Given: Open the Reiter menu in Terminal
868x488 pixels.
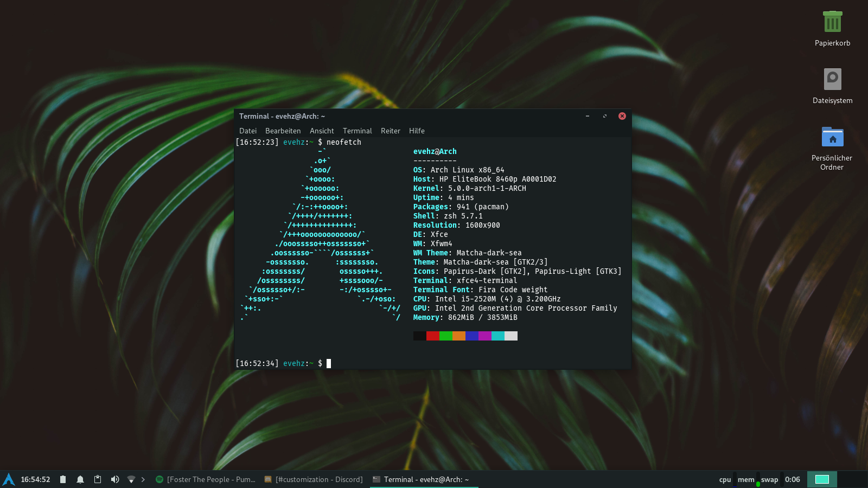Looking at the screenshot, I should pos(391,131).
